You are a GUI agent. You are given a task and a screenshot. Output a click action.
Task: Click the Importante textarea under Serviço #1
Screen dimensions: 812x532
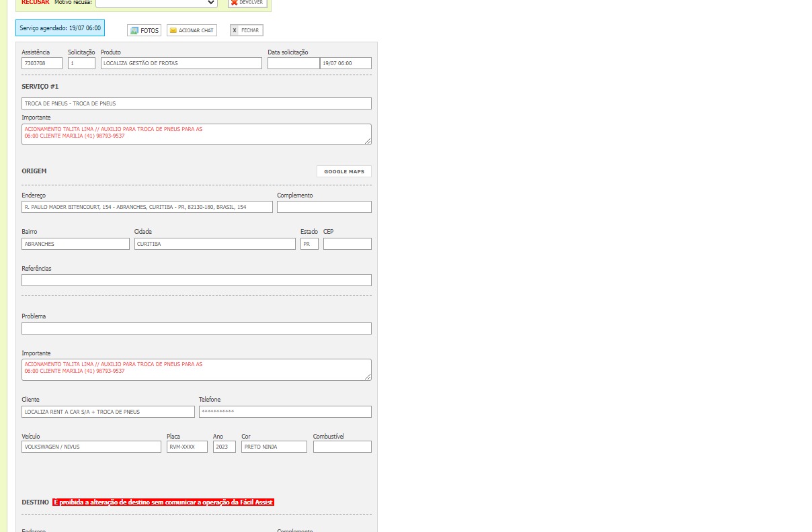[196, 134]
